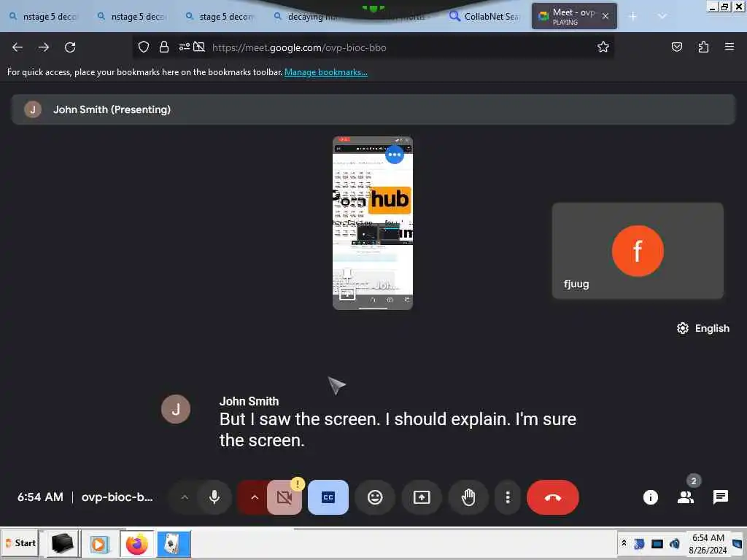Screen dimensions: 747x560
Task: Toggle closed captions off
Action: tap(328, 497)
